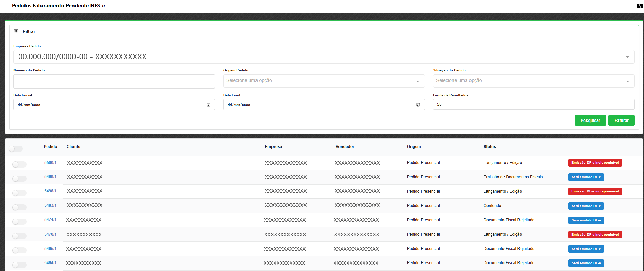Screen dimensions: 644x271
Task: Click red badge on order 5498/1
Action: [595, 191]
